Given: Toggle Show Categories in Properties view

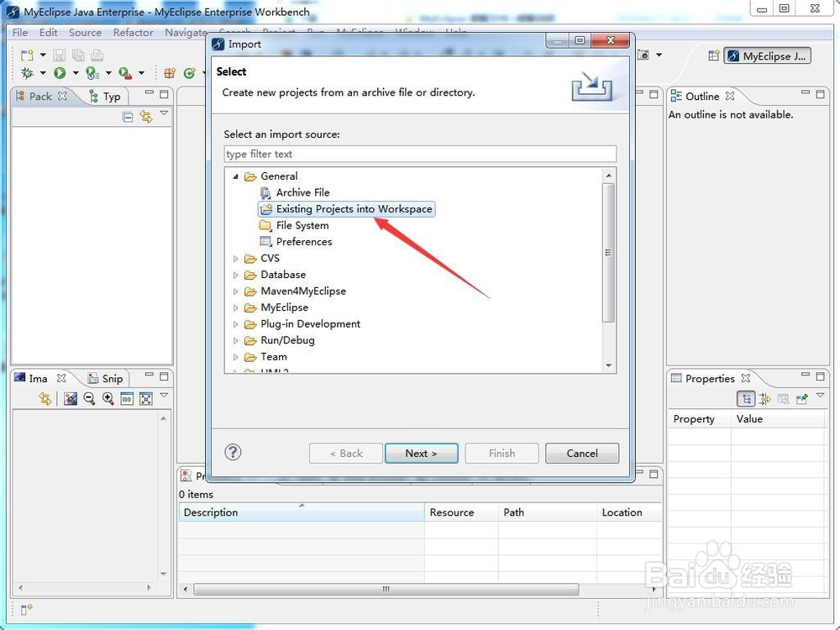Looking at the screenshot, I should click(746, 398).
